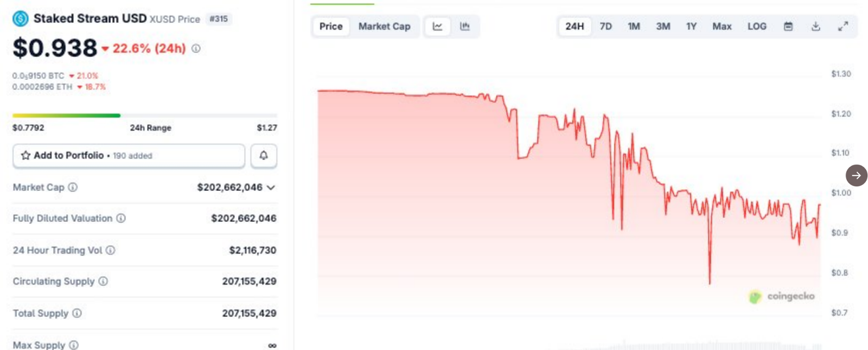Select the Max time range

pyautogui.click(x=722, y=27)
